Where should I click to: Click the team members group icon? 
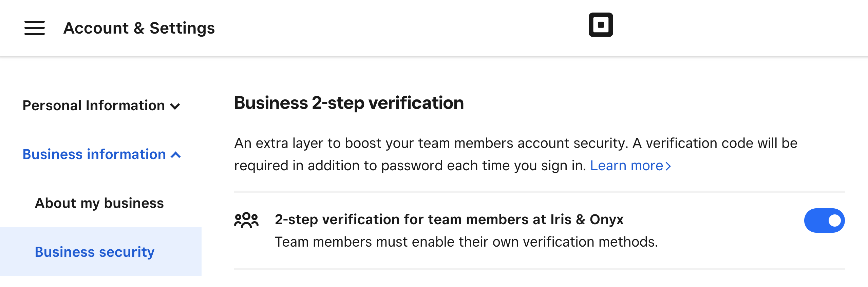[x=246, y=220]
